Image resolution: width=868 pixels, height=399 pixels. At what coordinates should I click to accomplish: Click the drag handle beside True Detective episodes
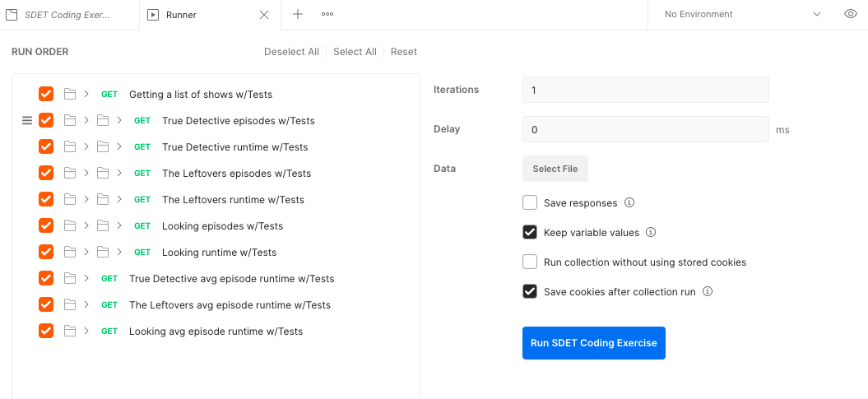[x=27, y=120]
